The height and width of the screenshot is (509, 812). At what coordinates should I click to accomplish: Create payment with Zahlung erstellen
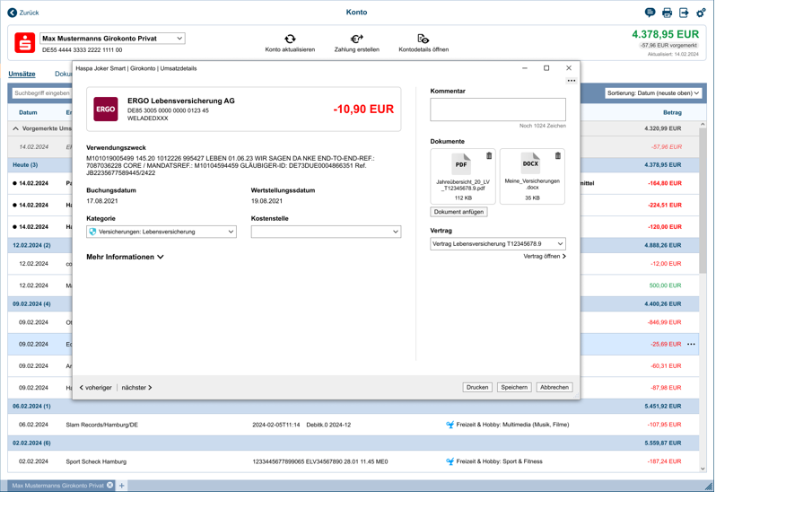point(357,43)
